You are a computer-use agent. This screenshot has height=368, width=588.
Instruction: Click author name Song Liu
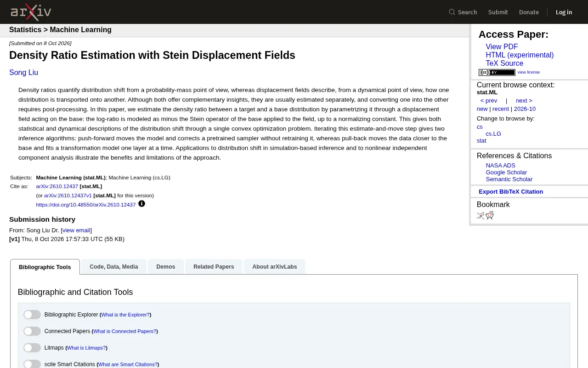23,73
